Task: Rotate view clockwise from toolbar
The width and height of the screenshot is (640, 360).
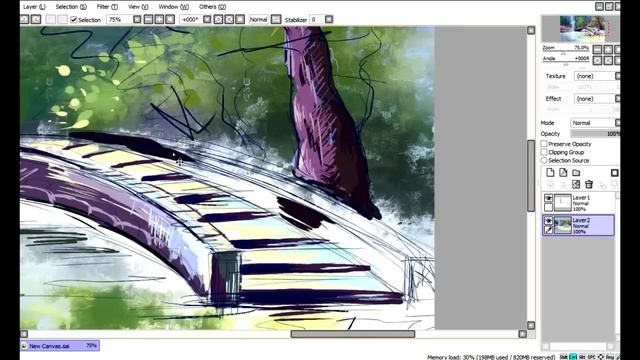Action: 229,19
